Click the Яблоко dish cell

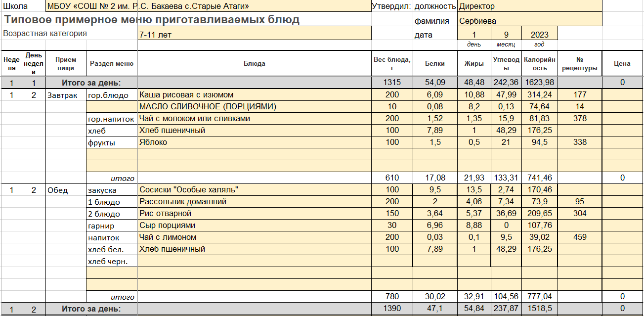click(255, 142)
